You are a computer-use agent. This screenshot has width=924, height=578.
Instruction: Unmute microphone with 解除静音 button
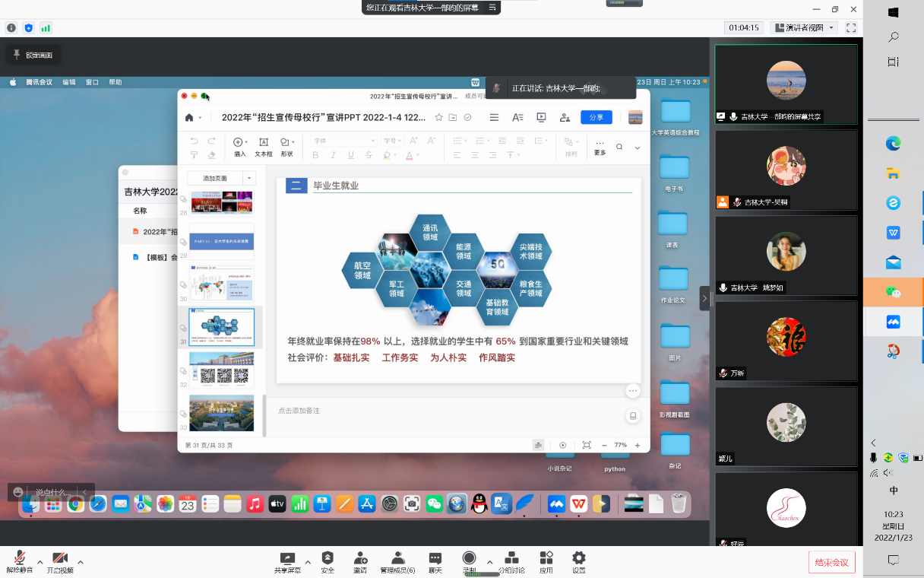pyautogui.click(x=19, y=561)
